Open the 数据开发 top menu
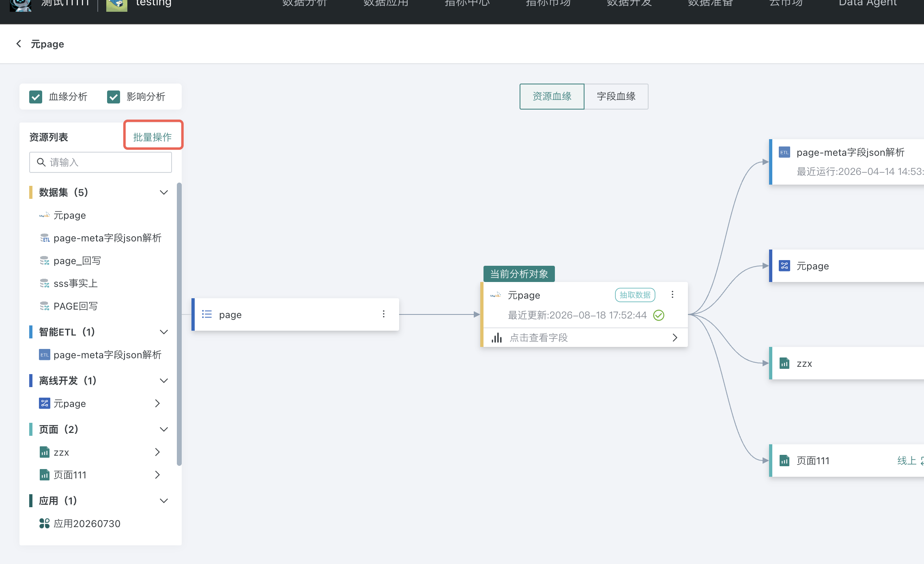 tap(629, 3)
